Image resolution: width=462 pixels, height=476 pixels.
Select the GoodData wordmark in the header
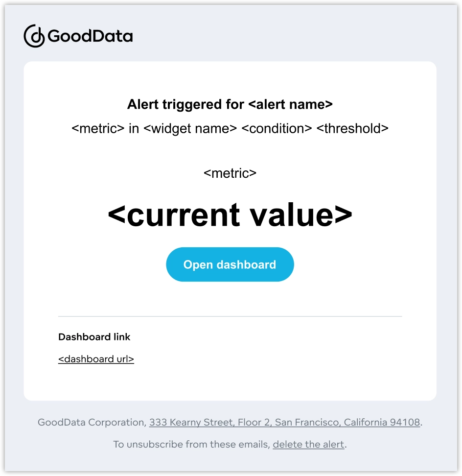91,36
